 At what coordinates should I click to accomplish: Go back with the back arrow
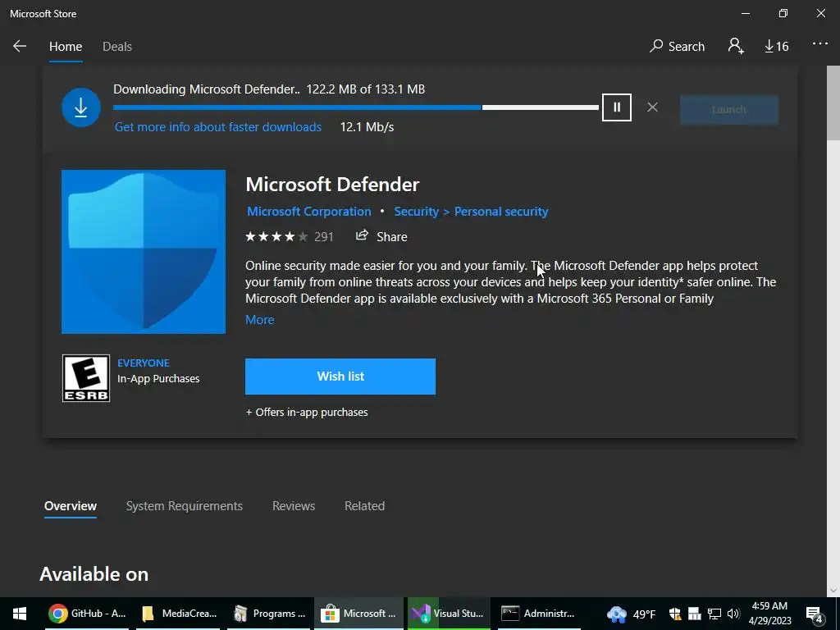coord(20,46)
